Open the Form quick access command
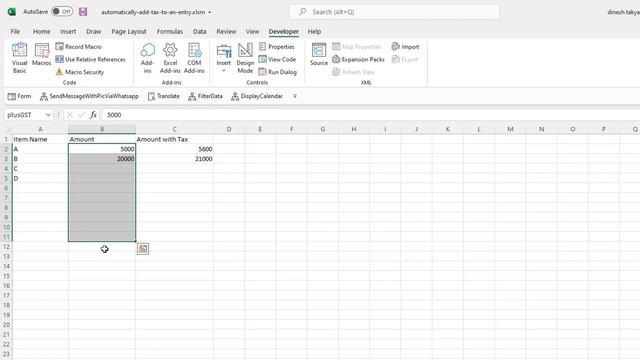This screenshot has width=640, height=360. (19, 96)
